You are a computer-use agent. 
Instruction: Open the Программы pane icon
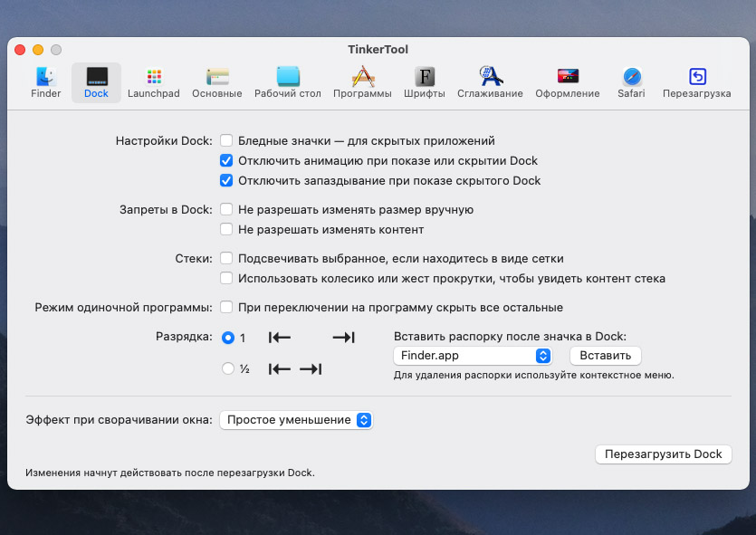362,82
